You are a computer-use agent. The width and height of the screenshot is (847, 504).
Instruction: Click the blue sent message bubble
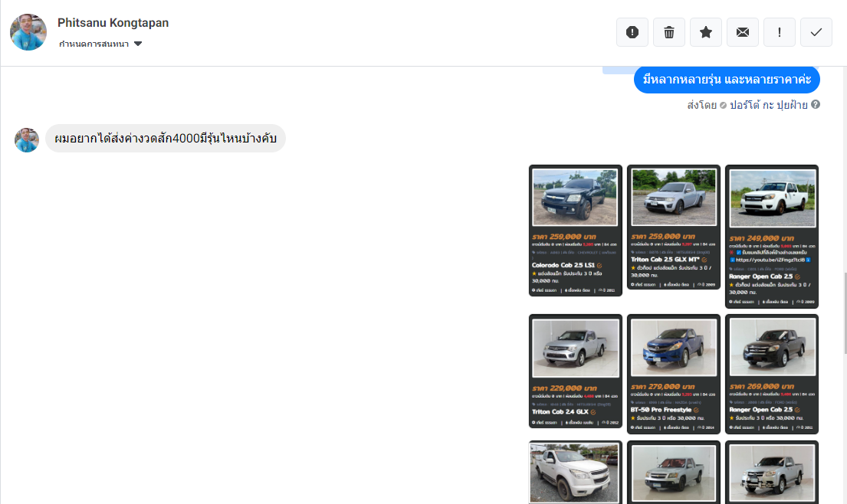point(727,80)
